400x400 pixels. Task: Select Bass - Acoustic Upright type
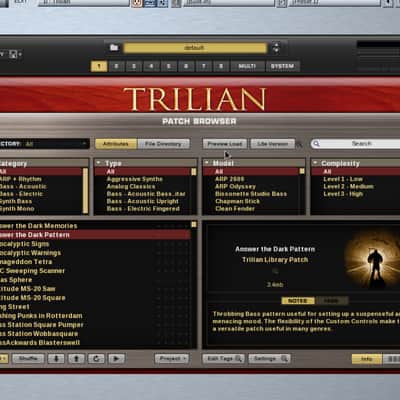[143, 201]
